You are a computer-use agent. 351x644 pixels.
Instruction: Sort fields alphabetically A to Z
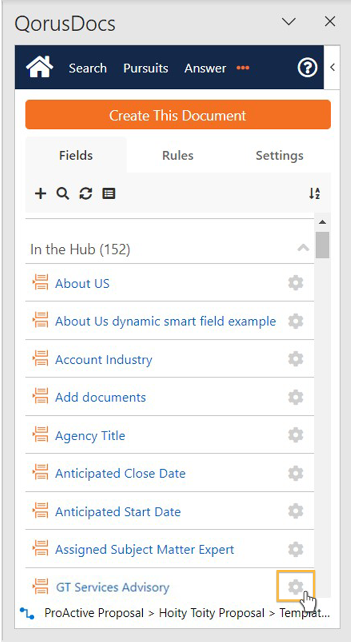coord(314,194)
